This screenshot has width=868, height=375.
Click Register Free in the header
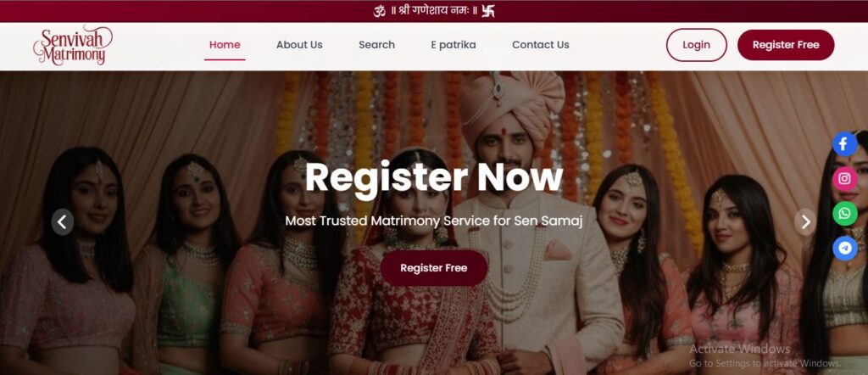(786, 45)
